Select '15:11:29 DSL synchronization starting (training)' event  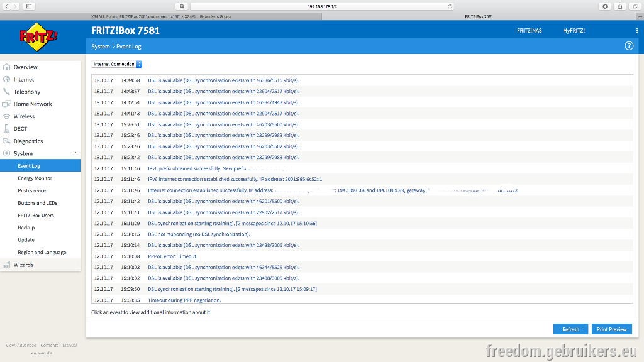(x=362, y=223)
